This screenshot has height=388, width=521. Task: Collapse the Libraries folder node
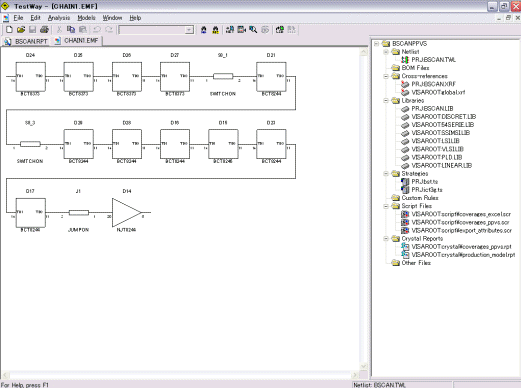point(386,100)
